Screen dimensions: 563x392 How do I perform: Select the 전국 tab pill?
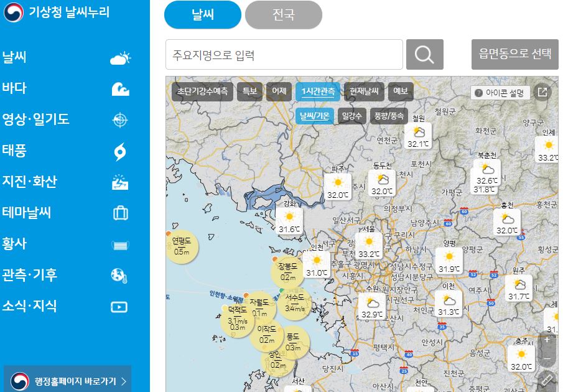[x=284, y=15]
